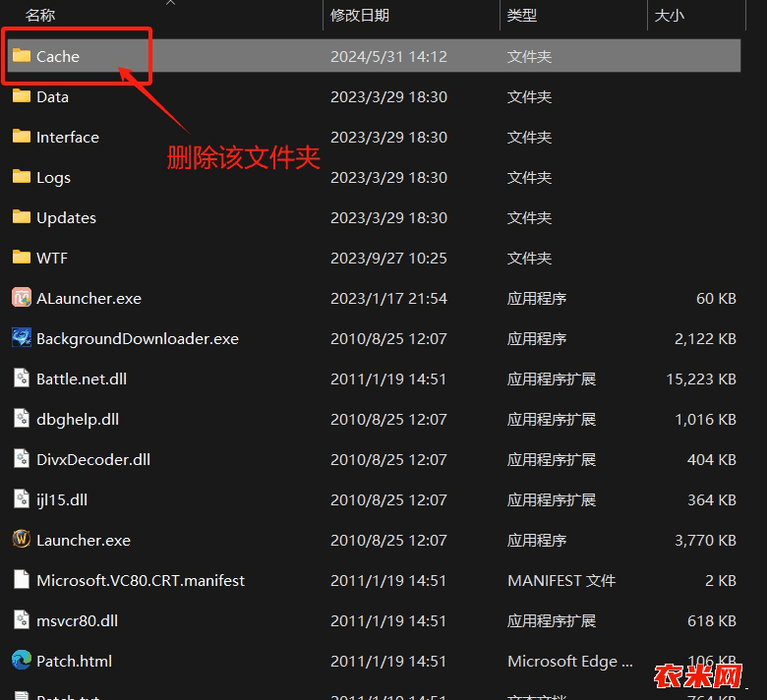The image size is (767, 700).
Task: Click the 1,016 KB size cell
Action: pyautogui.click(x=705, y=419)
